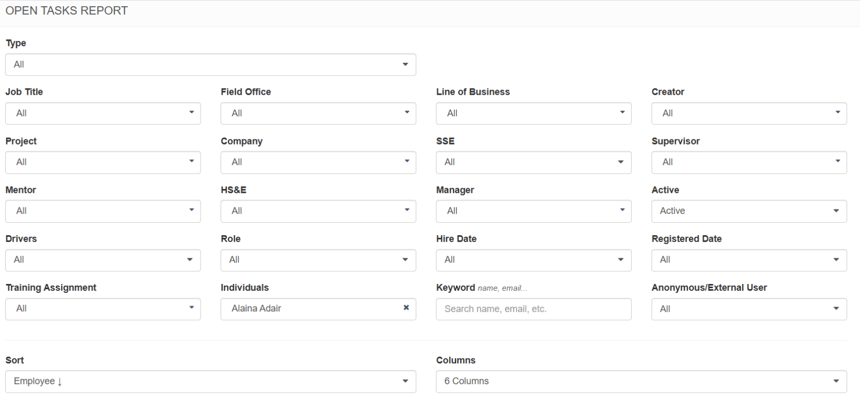
Task: Click the Hire Date dropdown arrow
Action: (x=621, y=260)
